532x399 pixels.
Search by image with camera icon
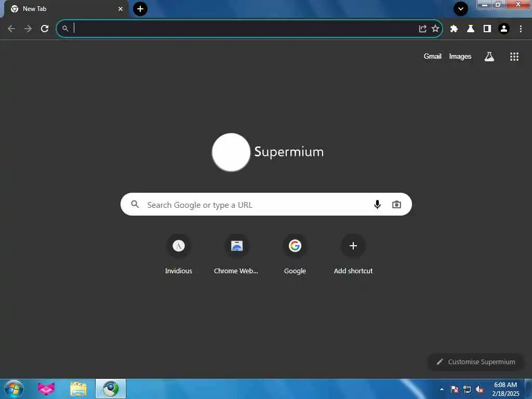[x=396, y=205]
